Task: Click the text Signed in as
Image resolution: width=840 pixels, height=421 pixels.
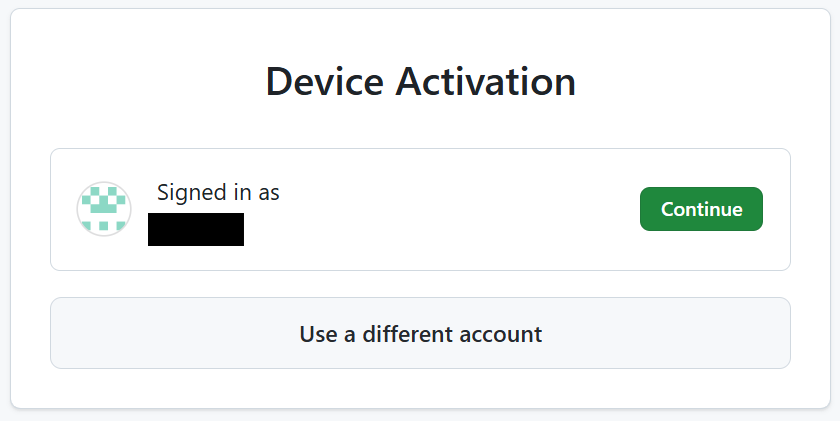Action: tap(218, 193)
